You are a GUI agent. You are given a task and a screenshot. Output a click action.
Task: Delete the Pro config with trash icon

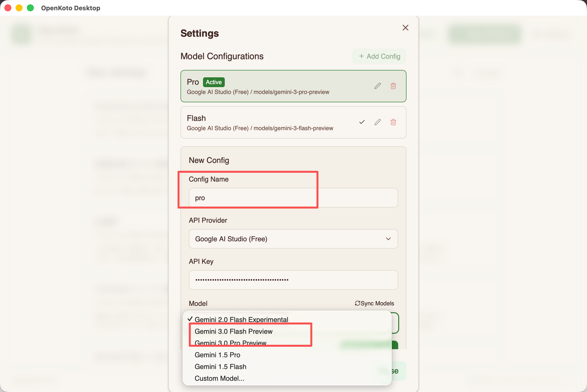pyautogui.click(x=393, y=86)
